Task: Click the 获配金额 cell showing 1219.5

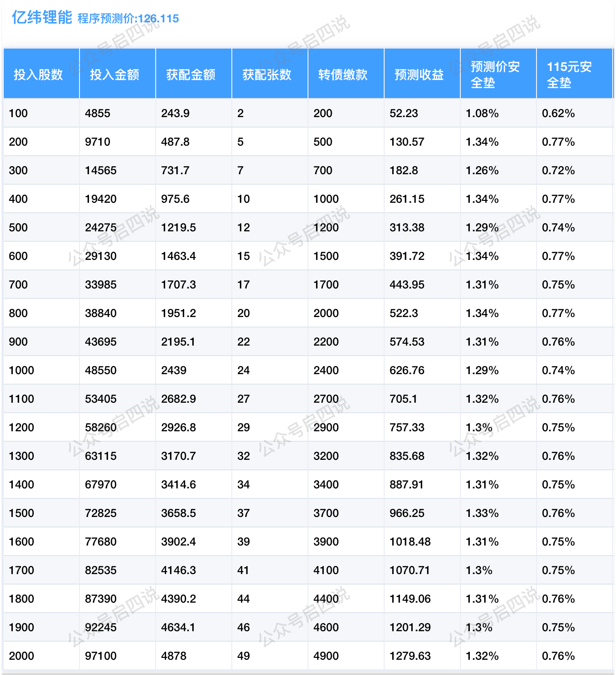Action: [179, 228]
